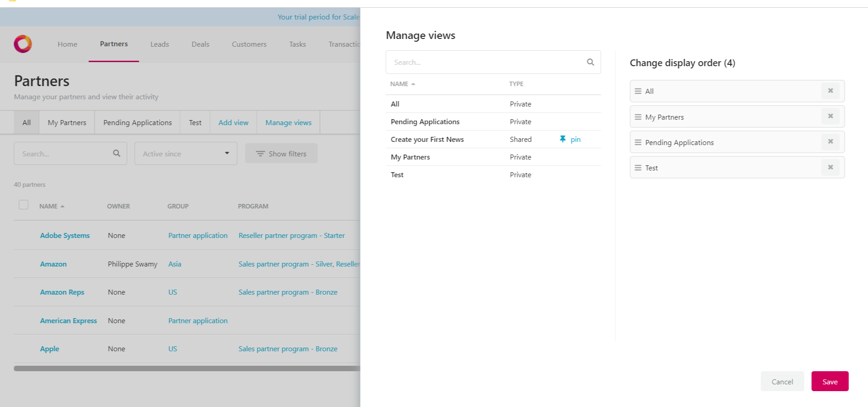Click the GROUP column header

(178, 206)
